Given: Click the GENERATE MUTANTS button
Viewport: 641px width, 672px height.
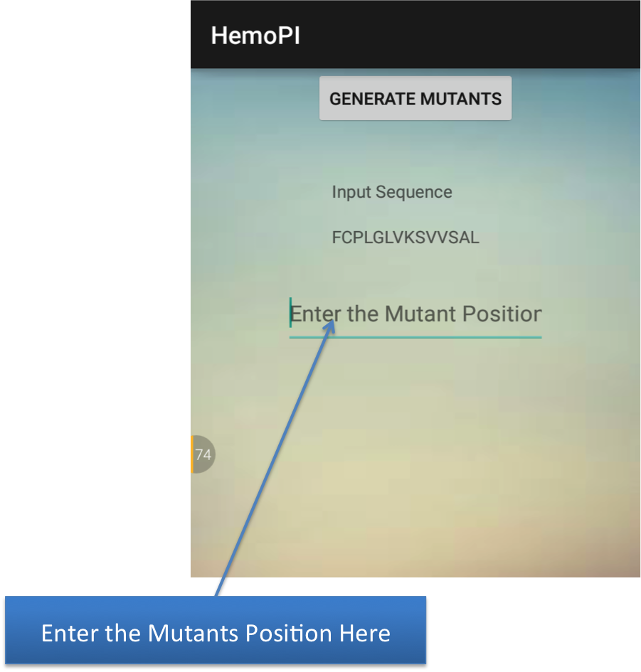Looking at the screenshot, I should (415, 99).
